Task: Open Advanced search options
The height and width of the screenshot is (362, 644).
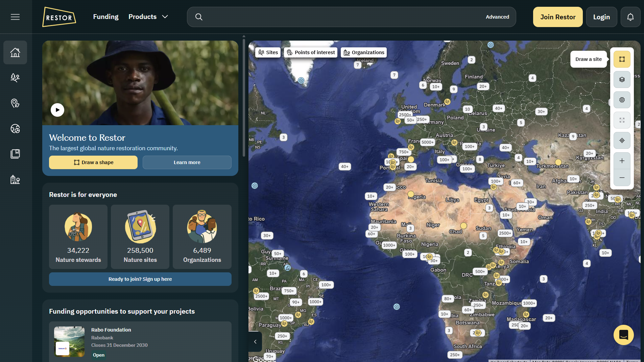Action: (497, 17)
